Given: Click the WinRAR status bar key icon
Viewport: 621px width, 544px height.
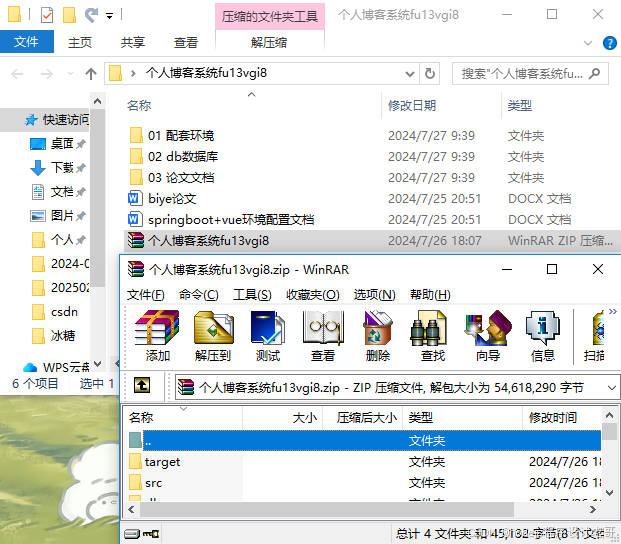Looking at the screenshot, I should [x=151, y=534].
